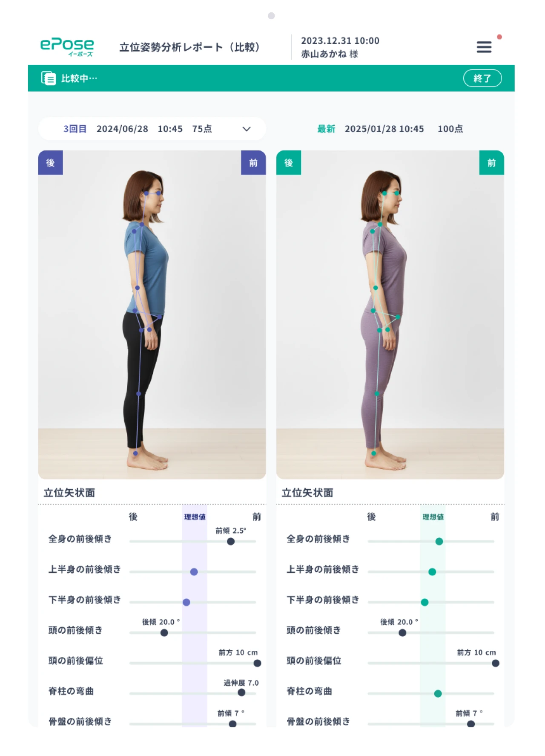Click the green 前 badge on right photo
This screenshot has height=756, width=545.
click(x=491, y=163)
